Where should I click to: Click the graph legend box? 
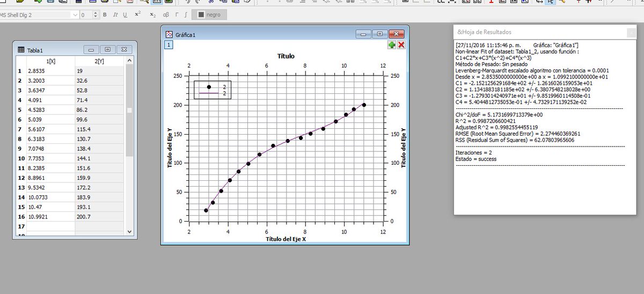point(214,90)
